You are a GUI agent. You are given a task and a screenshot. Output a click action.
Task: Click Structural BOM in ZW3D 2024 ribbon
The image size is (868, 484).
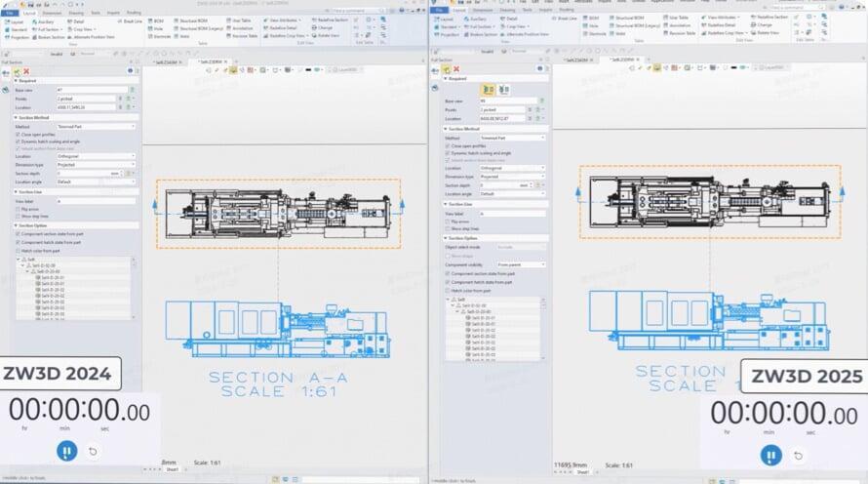(190, 21)
